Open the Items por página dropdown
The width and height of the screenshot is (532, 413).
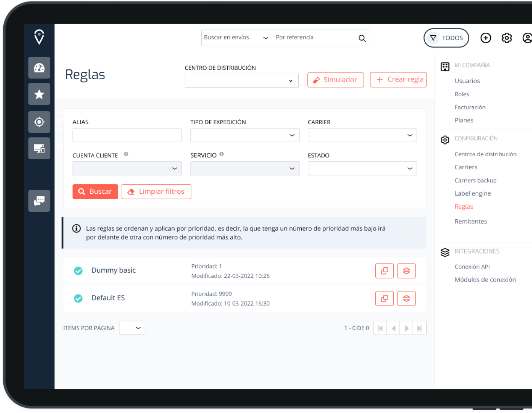pos(132,328)
